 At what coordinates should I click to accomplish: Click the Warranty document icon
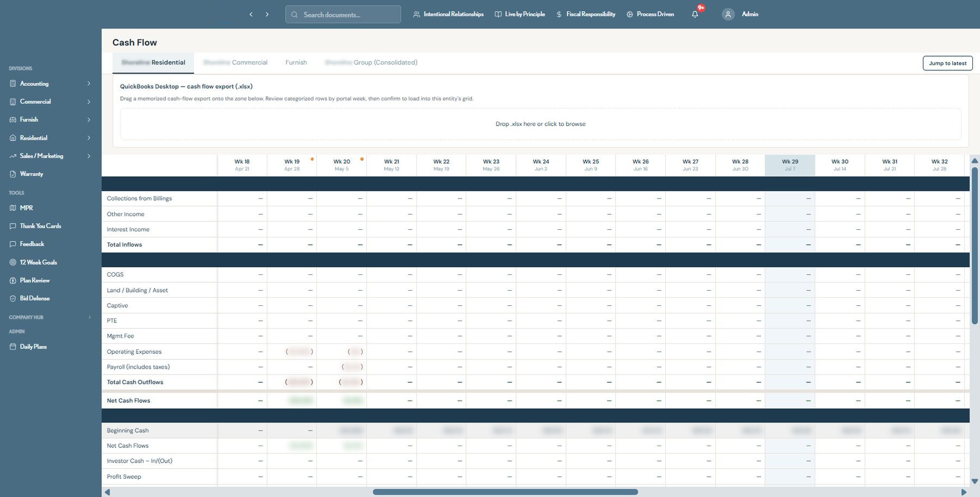13,174
